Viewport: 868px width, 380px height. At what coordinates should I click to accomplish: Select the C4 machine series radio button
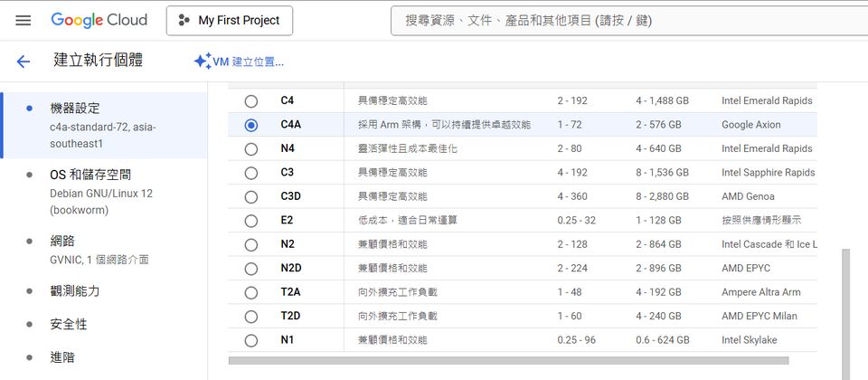pos(251,101)
